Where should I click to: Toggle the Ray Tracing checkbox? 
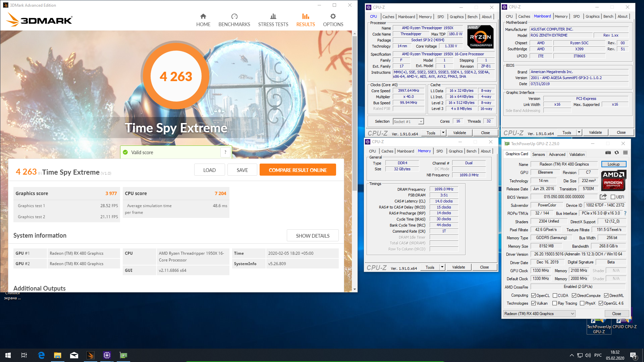[555, 303]
